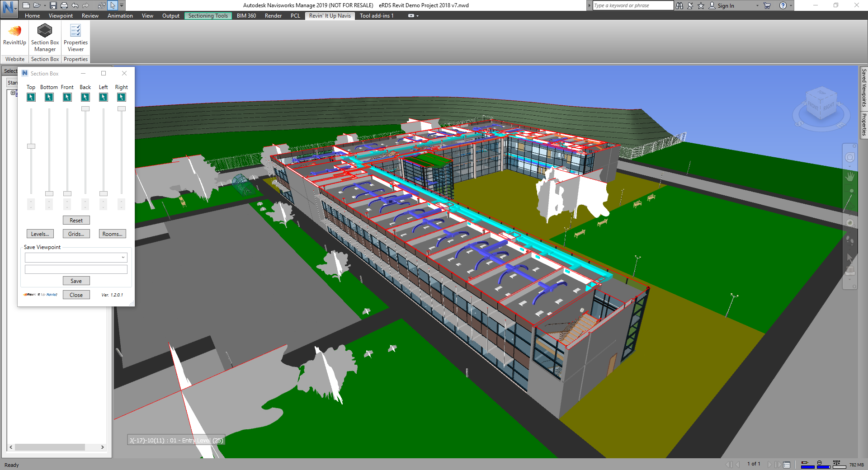Save the project with the floppy icon
The height and width of the screenshot is (470, 868).
(x=53, y=5)
